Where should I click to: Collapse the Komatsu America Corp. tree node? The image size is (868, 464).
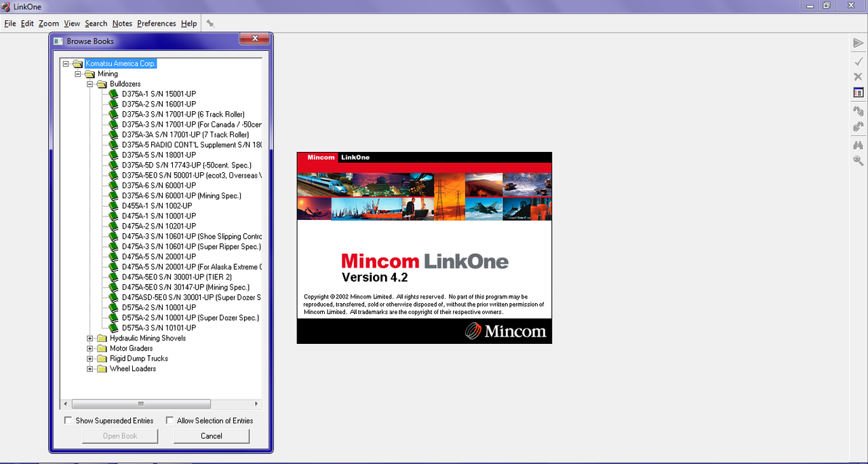pyautogui.click(x=66, y=64)
